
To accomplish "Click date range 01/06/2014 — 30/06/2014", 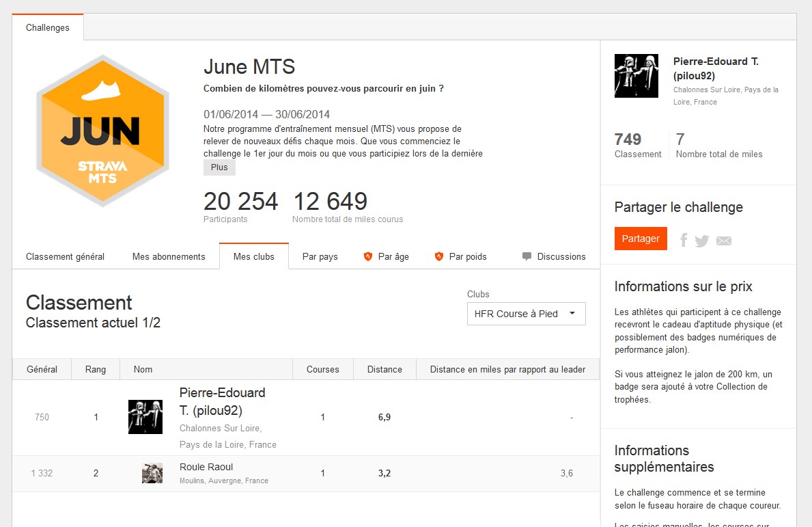I will [267, 115].
